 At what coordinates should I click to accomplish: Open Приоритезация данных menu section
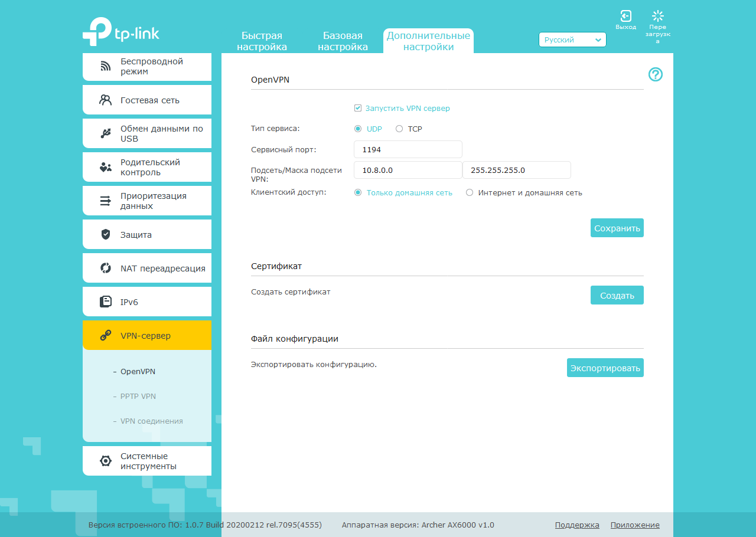[147, 201]
